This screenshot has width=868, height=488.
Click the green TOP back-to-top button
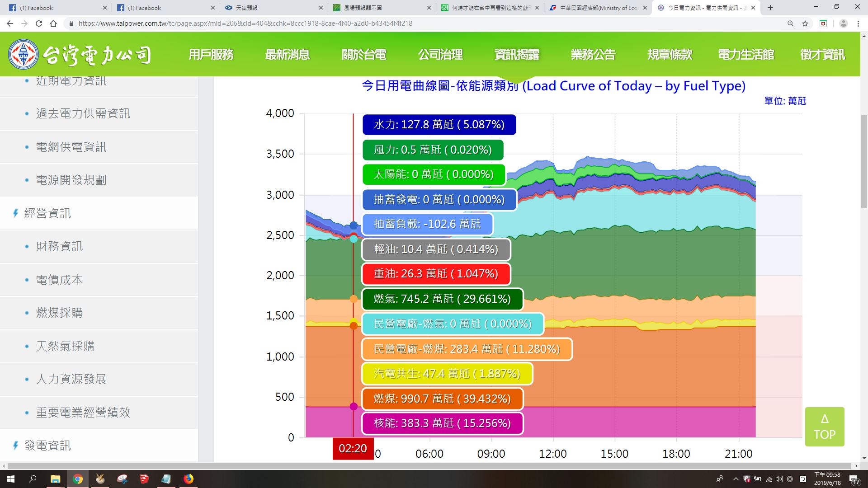point(825,427)
